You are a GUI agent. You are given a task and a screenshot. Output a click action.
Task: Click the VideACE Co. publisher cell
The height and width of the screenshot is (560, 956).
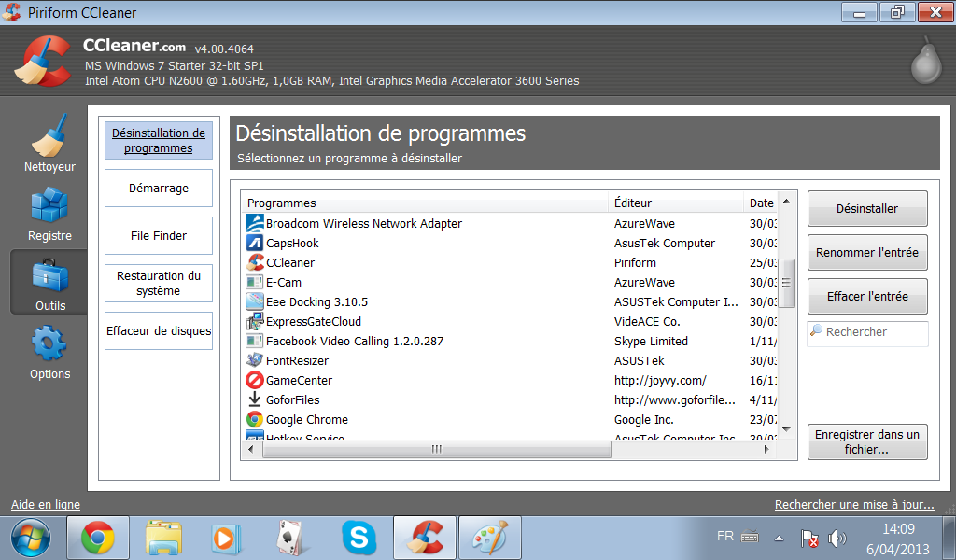[x=647, y=321]
